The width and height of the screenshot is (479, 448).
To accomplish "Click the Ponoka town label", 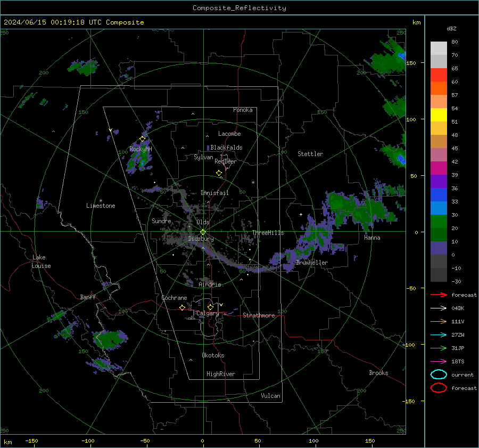I will pyautogui.click(x=243, y=110).
